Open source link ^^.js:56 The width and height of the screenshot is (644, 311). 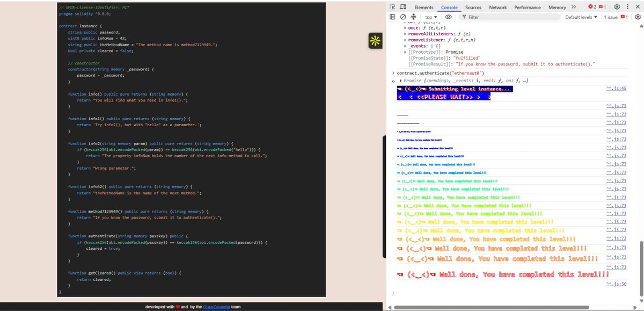pyautogui.click(x=616, y=284)
